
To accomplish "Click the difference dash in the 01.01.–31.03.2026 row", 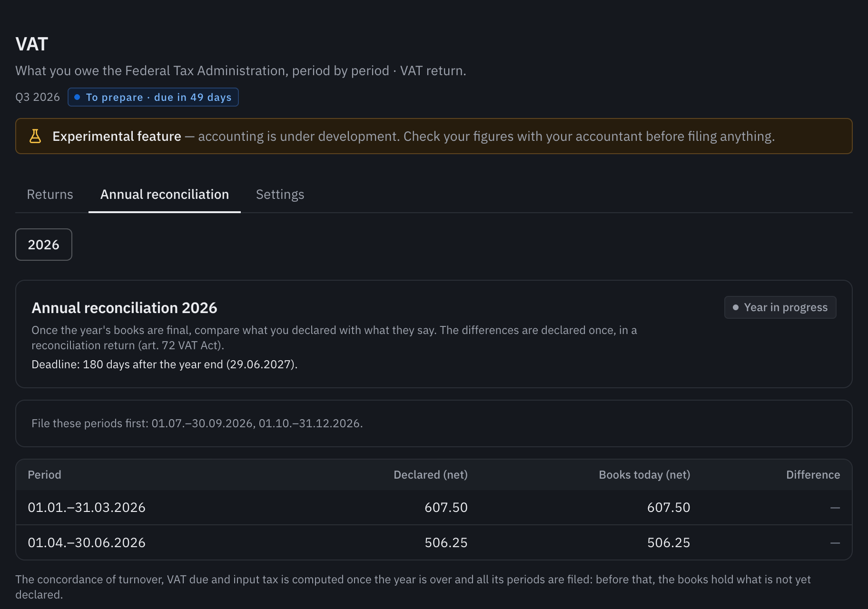I will [835, 508].
